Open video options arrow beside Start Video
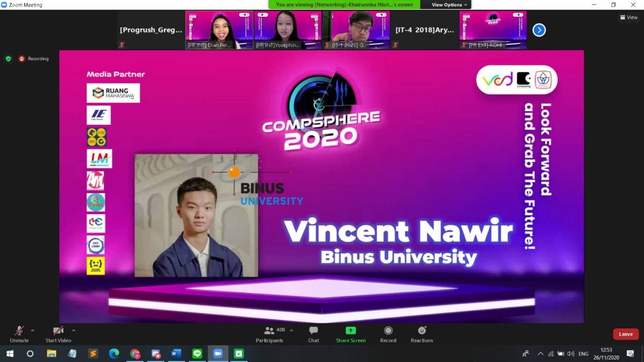This screenshot has height=362, width=644. click(73, 330)
